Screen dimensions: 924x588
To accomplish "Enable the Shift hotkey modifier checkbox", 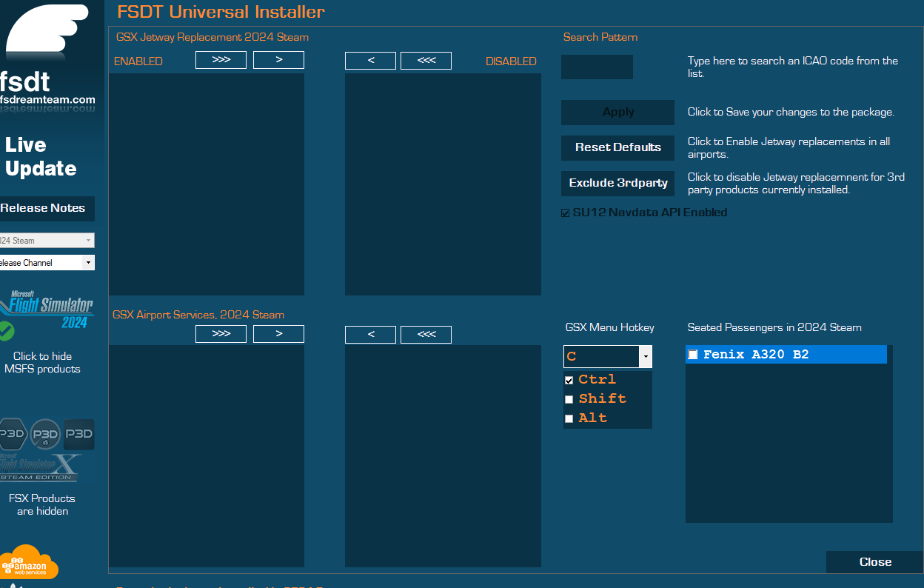I will point(569,399).
